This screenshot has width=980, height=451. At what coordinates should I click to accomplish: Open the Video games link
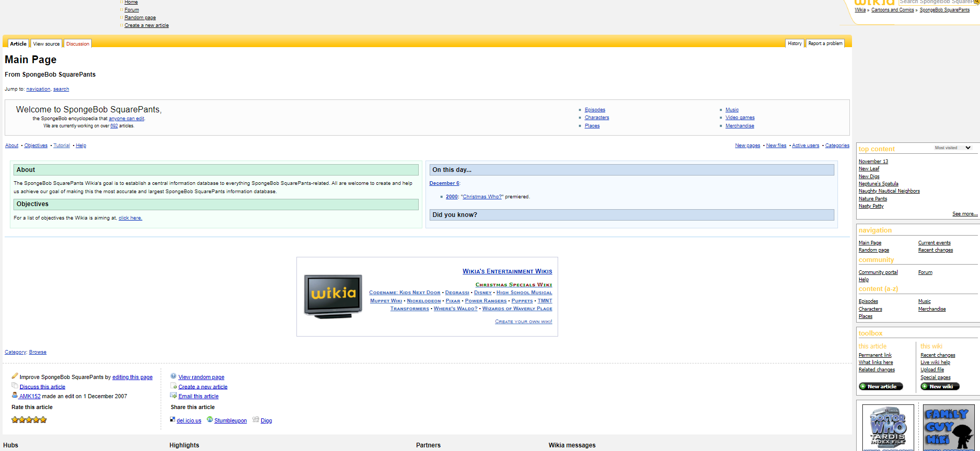click(x=740, y=118)
